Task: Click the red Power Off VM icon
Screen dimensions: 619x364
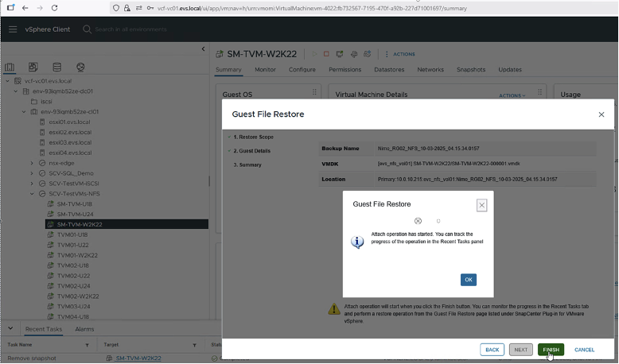Action: (x=326, y=54)
